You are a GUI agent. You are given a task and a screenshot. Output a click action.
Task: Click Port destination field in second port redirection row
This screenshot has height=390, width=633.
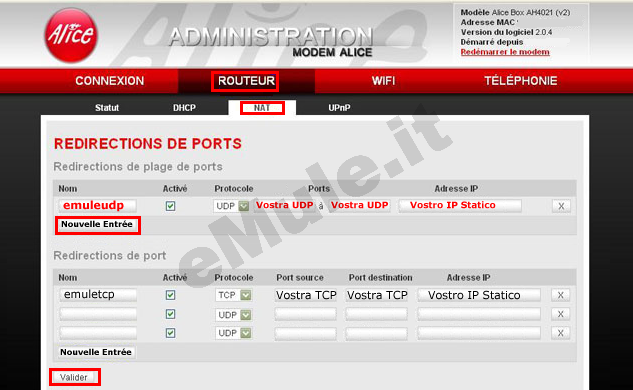377,314
